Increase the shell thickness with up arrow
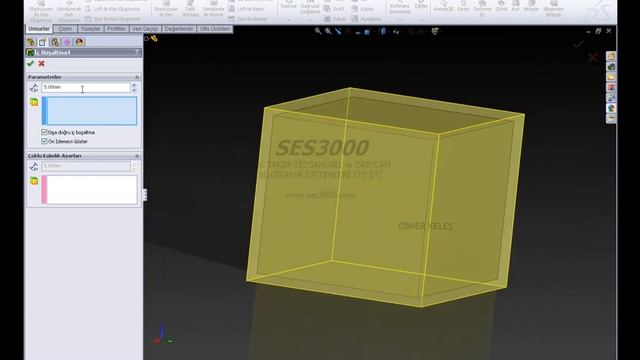 [x=134, y=85]
